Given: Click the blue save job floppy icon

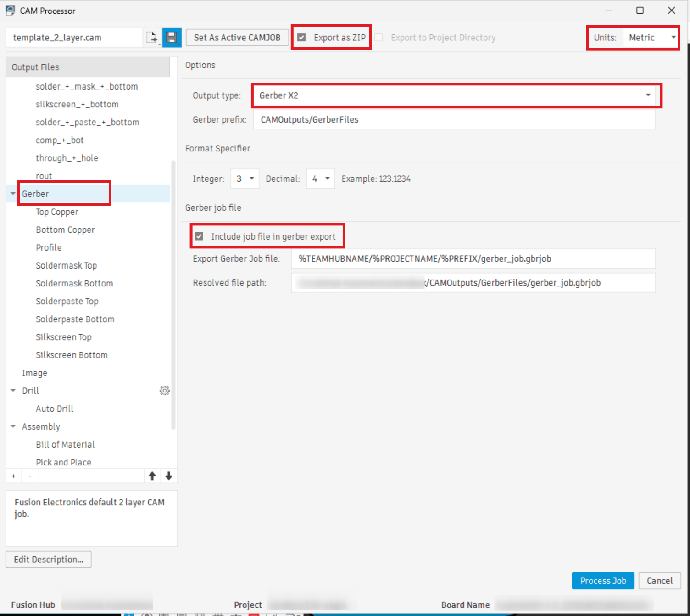Looking at the screenshot, I should click(172, 38).
